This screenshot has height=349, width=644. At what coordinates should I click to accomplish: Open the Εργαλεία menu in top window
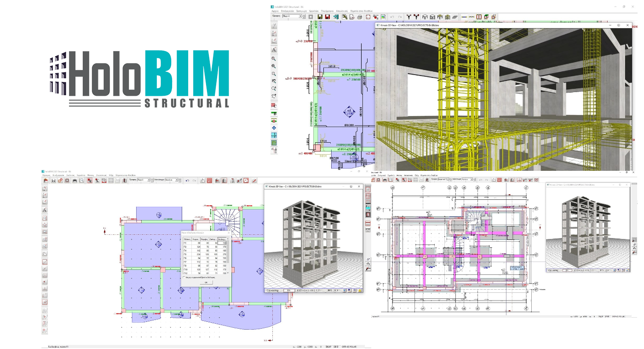[314, 11]
